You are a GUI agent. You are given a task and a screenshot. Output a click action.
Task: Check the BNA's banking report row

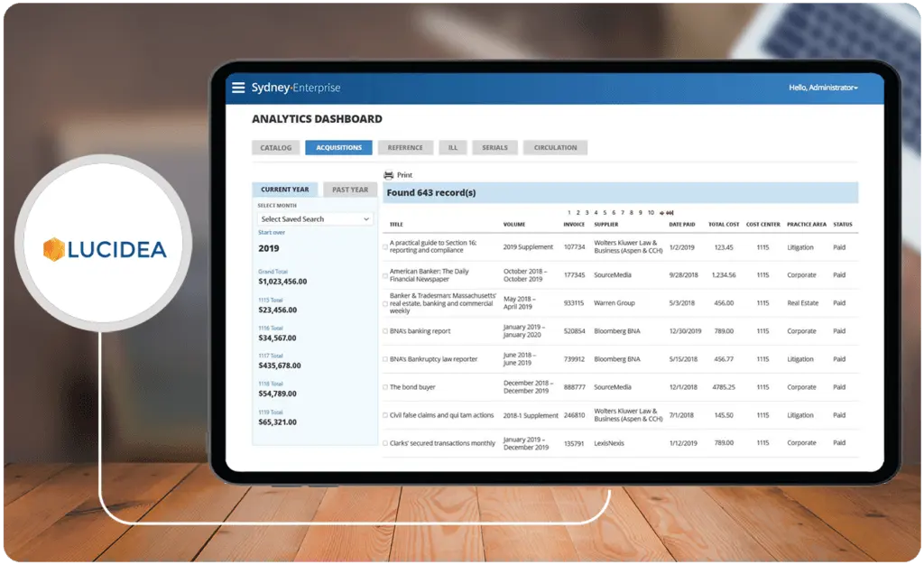click(385, 331)
